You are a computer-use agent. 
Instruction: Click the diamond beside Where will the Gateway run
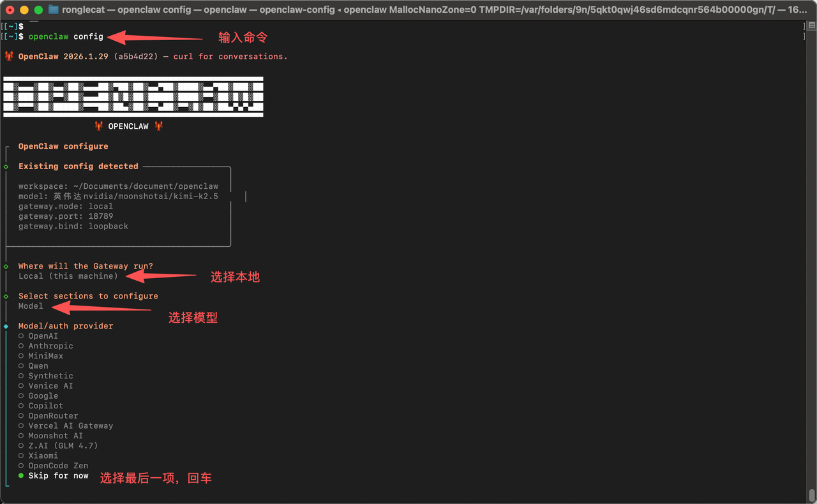pos(6,266)
